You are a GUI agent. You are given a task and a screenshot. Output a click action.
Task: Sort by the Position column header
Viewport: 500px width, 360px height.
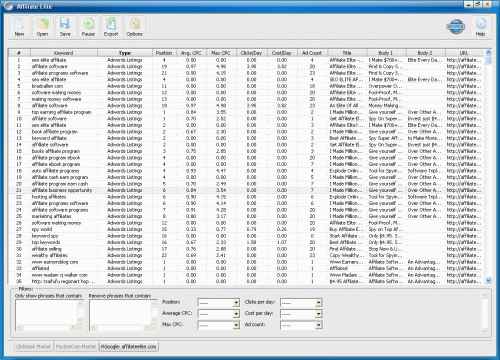[x=164, y=53]
